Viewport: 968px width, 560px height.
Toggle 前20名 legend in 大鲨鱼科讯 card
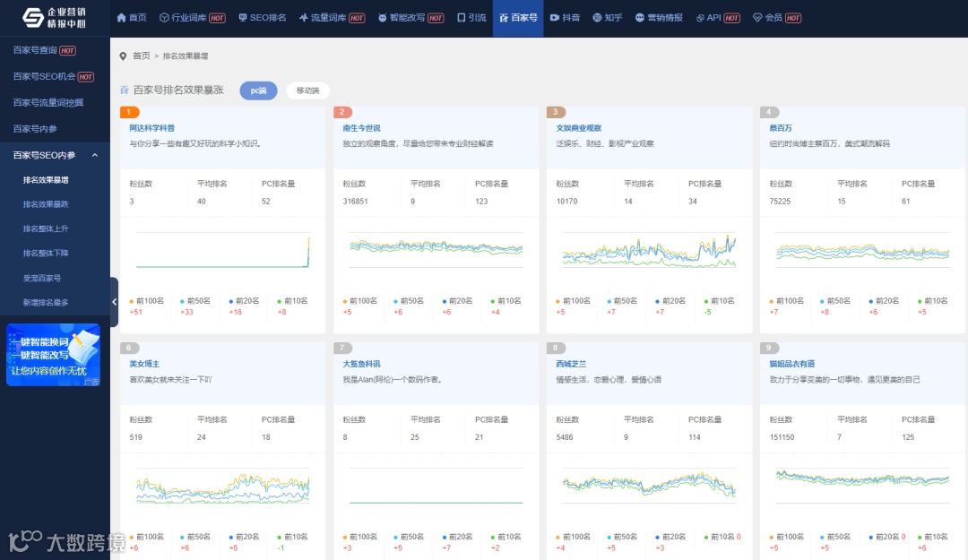point(457,538)
